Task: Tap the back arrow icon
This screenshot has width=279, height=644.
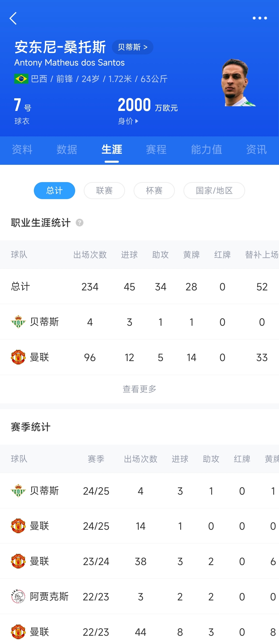Action: [13, 18]
